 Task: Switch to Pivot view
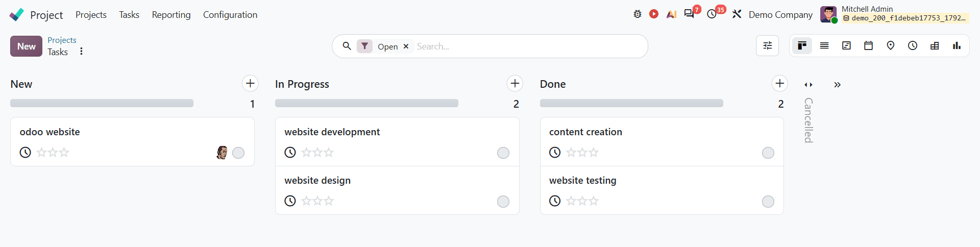(935, 46)
